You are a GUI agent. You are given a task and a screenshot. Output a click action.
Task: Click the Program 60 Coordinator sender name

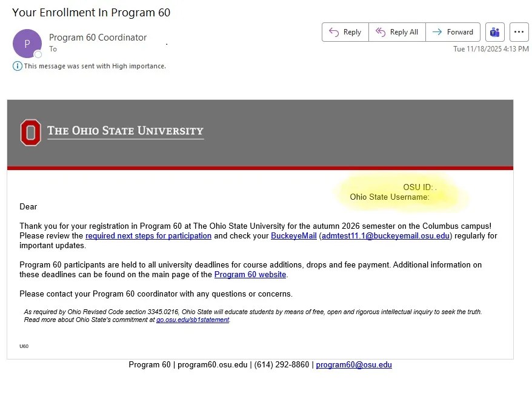[98, 38]
